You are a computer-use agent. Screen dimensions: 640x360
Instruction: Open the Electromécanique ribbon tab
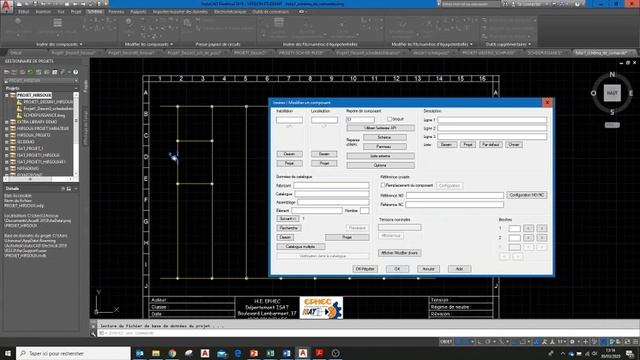click(230, 12)
